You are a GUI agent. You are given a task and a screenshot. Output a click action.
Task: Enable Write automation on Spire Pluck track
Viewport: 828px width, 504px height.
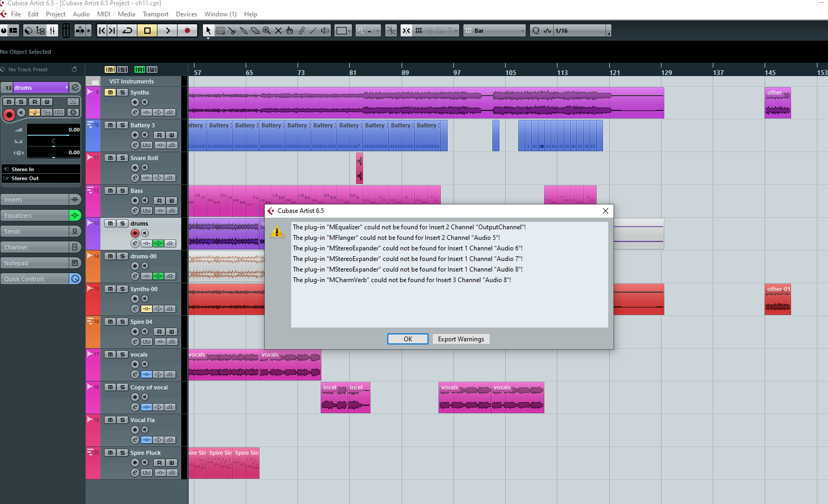point(171,463)
